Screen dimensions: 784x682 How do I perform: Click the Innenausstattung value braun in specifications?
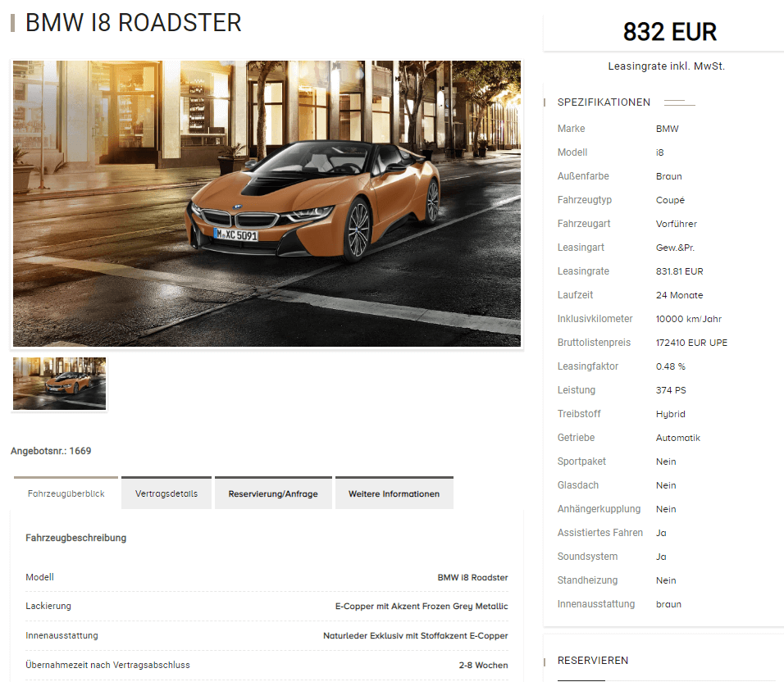click(668, 604)
